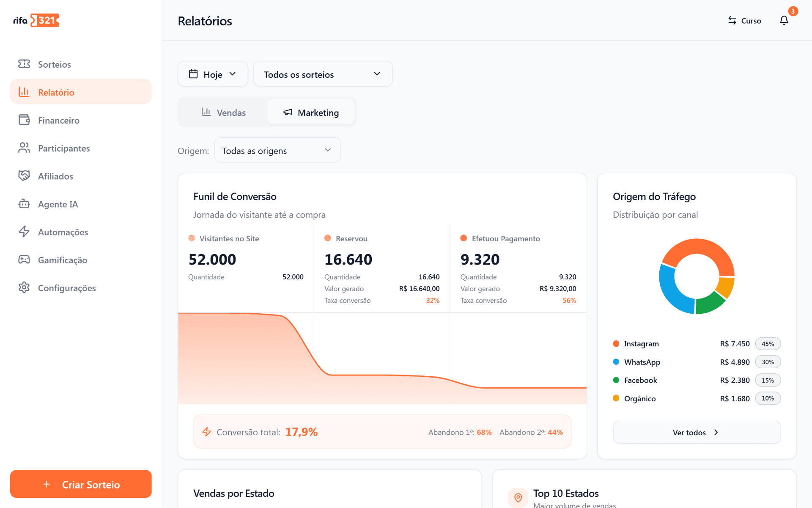Image resolution: width=812 pixels, height=508 pixels.
Task: Select the Participantes people icon
Action: click(24, 148)
